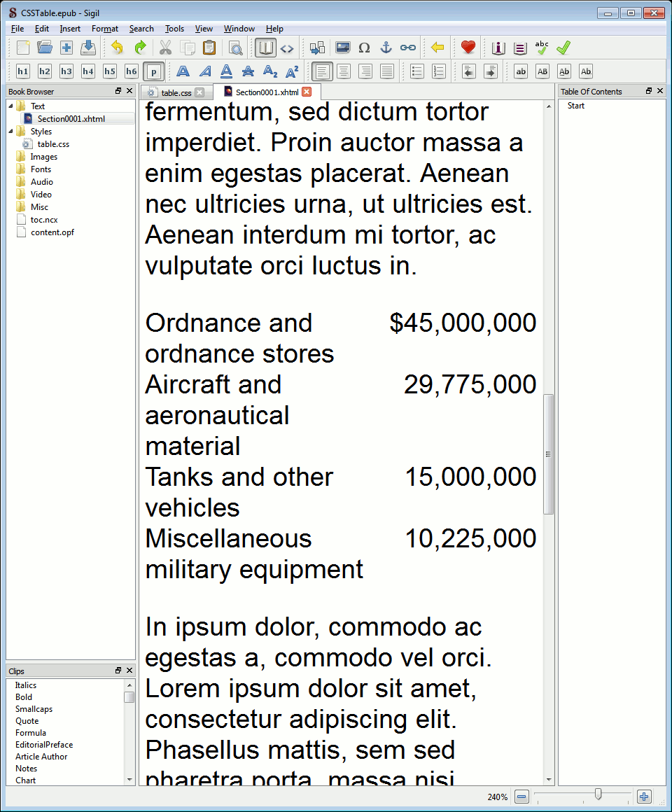Select the Smallcaps clip
The height and width of the screenshot is (812, 672).
click(x=34, y=709)
